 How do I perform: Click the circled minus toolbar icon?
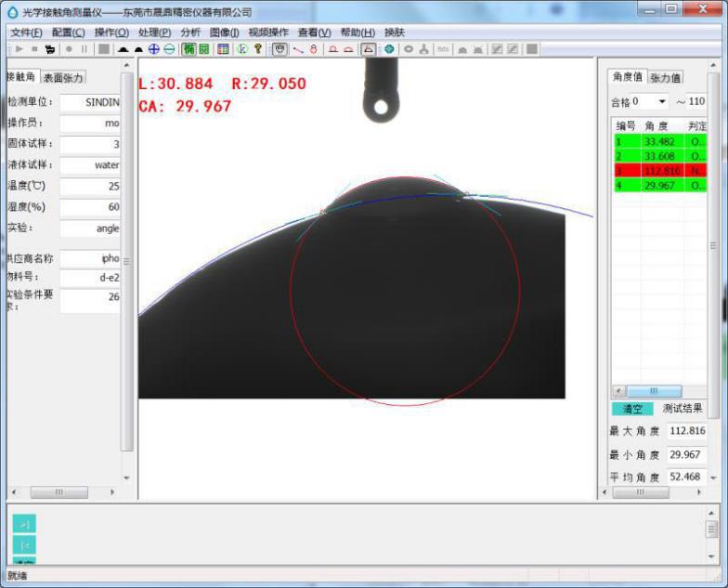(169, 48)
